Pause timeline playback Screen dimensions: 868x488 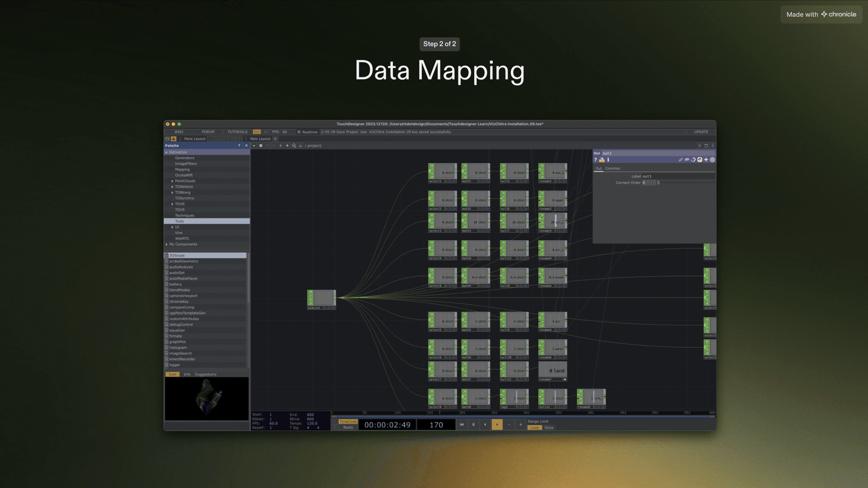473,425
